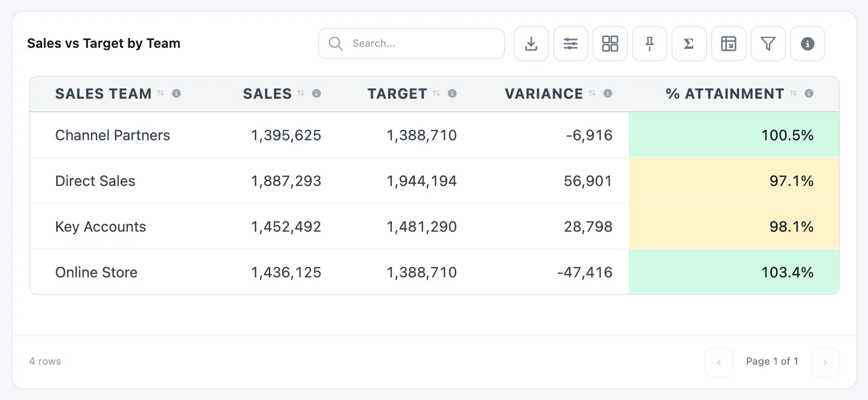Sort by Variance column arrows
The width and height of the screenshot is (868, 400).
pos(592,94)
